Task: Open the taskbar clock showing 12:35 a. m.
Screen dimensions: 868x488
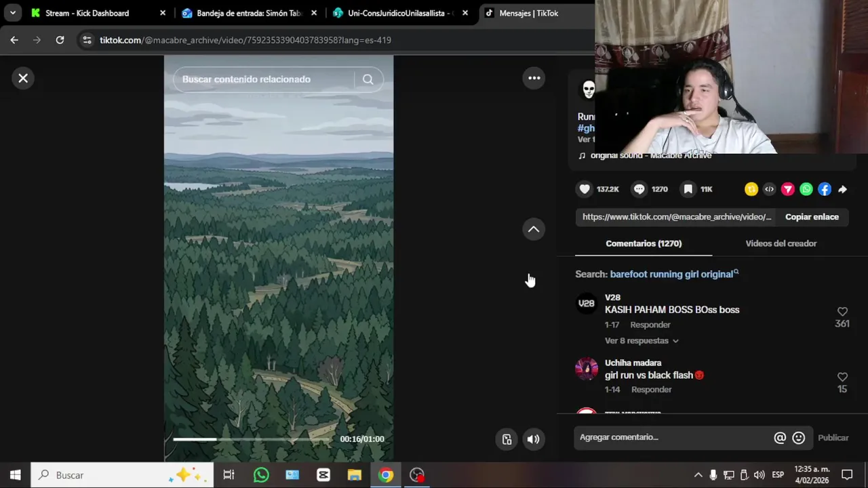Action: click(x=812, y=475)
